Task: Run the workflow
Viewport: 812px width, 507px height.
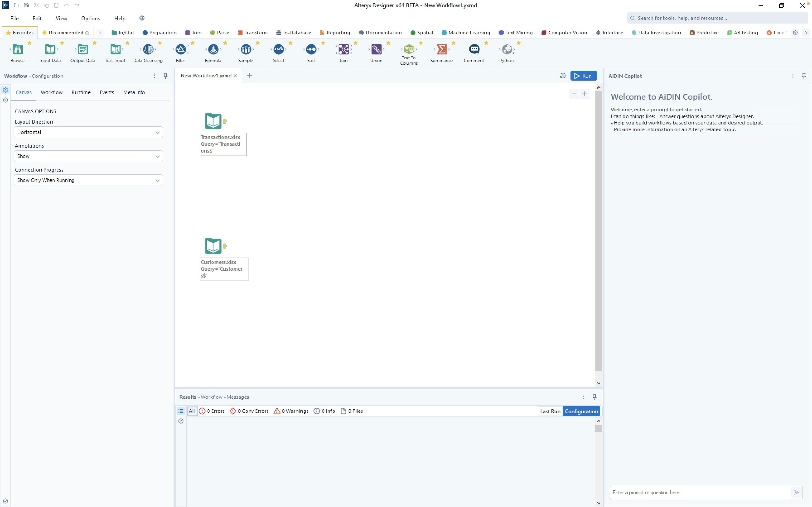Action: 583,76
